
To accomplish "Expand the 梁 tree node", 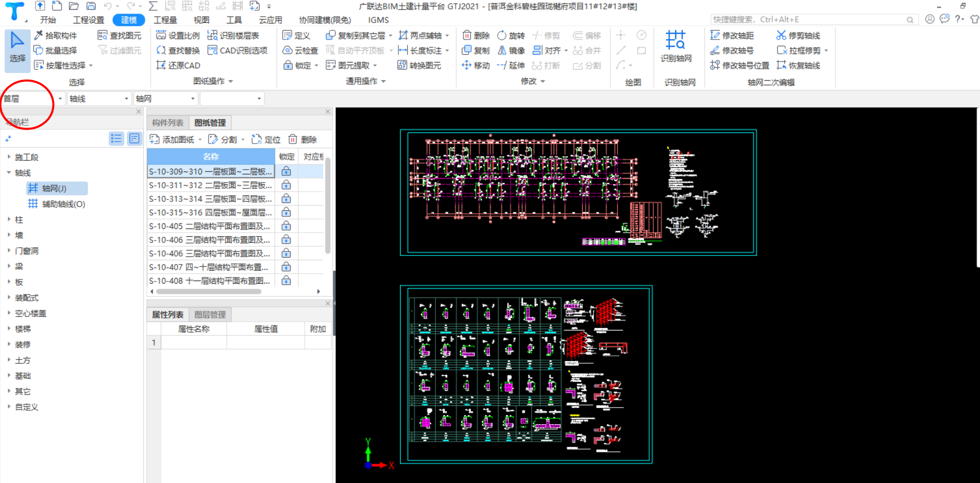I will click(9, 266).
